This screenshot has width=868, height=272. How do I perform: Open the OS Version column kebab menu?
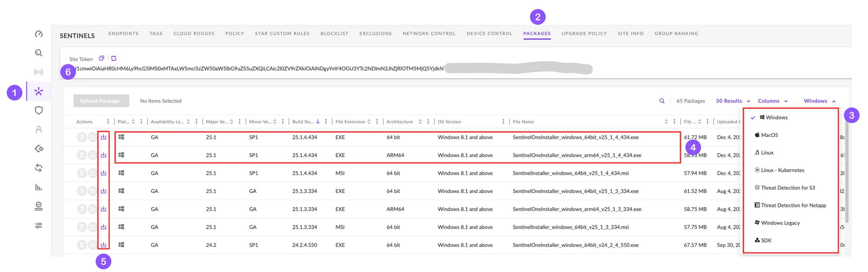503,122
